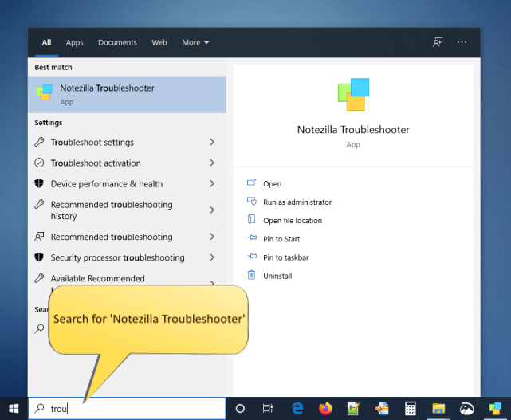
Task: Open Notezilla from the taskbar
Action: [x=495, y=408]
